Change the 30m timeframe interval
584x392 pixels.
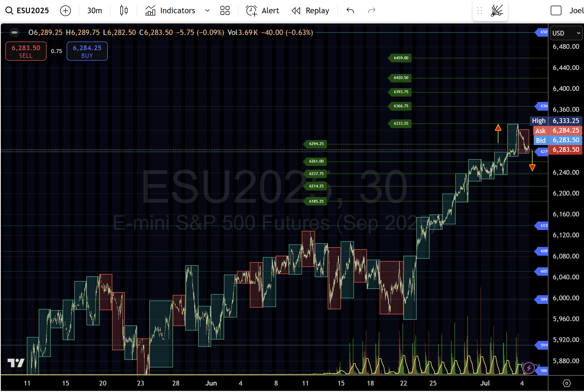coord(95,11)
